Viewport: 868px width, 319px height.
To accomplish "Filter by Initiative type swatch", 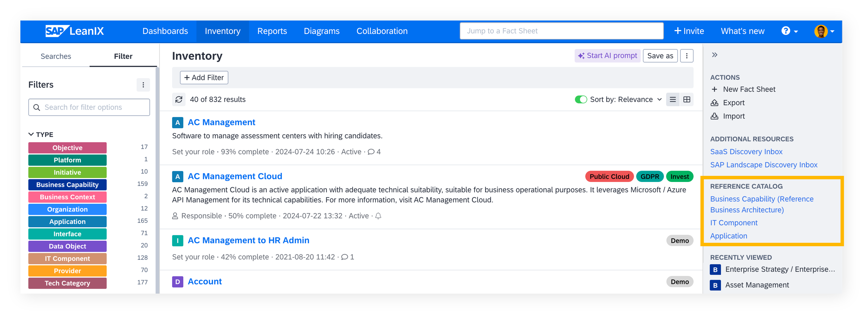I will [67, 172].
